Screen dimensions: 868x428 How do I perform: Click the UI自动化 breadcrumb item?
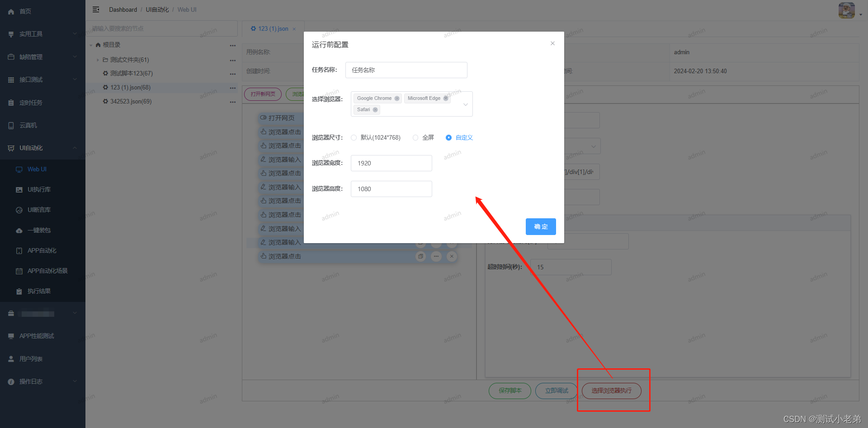tap(157, 9)
